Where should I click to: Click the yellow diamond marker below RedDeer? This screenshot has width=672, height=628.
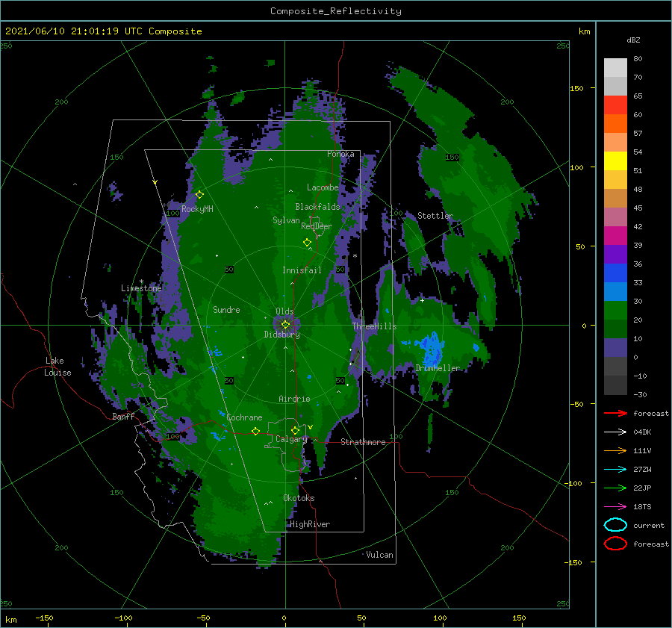click(x=307, y=243)
